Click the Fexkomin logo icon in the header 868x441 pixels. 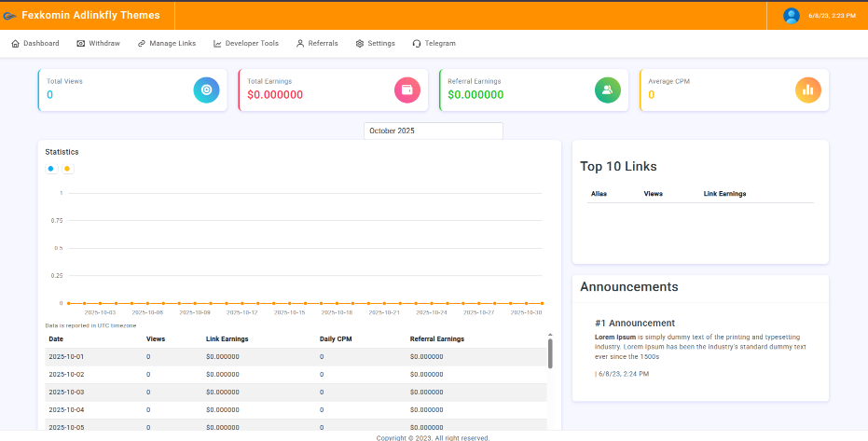pos(9,16)
